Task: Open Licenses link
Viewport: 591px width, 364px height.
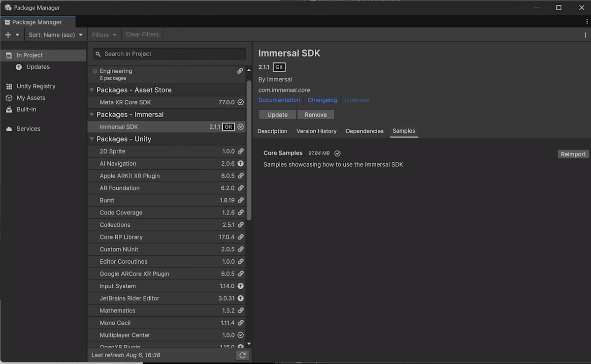Action: point(357,100)
